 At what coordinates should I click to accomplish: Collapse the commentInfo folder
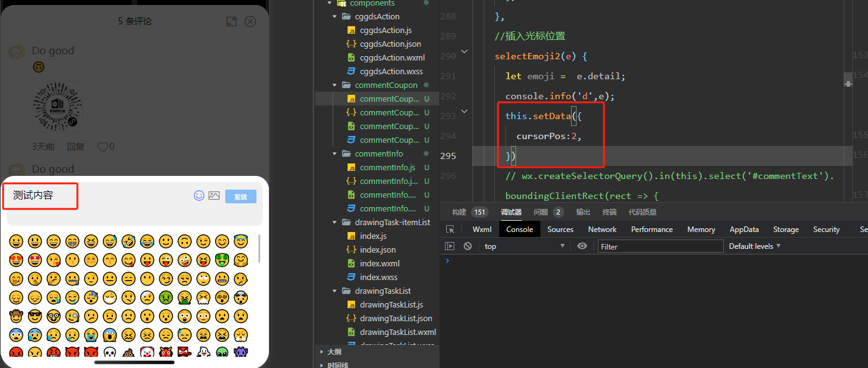tap(335, 153)
